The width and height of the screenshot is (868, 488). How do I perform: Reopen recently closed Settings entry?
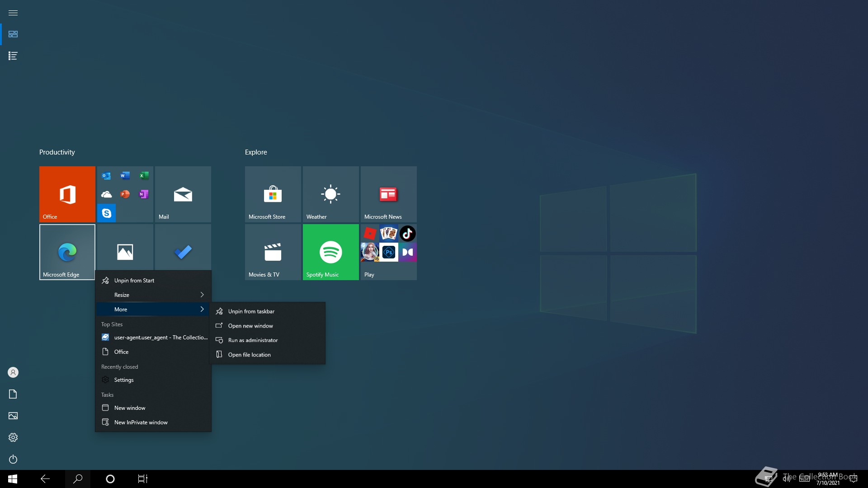[153, 380]
